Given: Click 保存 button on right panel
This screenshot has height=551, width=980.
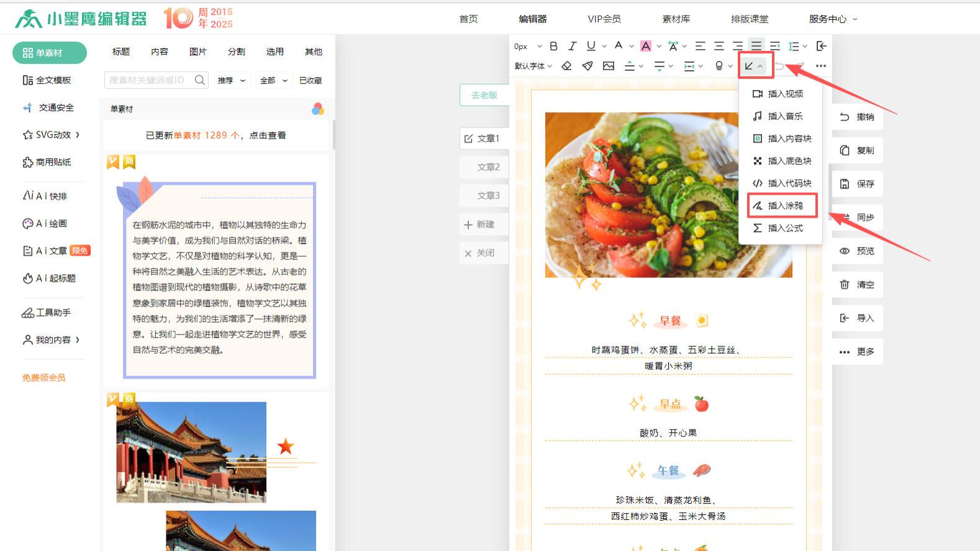Looking at the screenshot, I should click(x=857, y=184).
